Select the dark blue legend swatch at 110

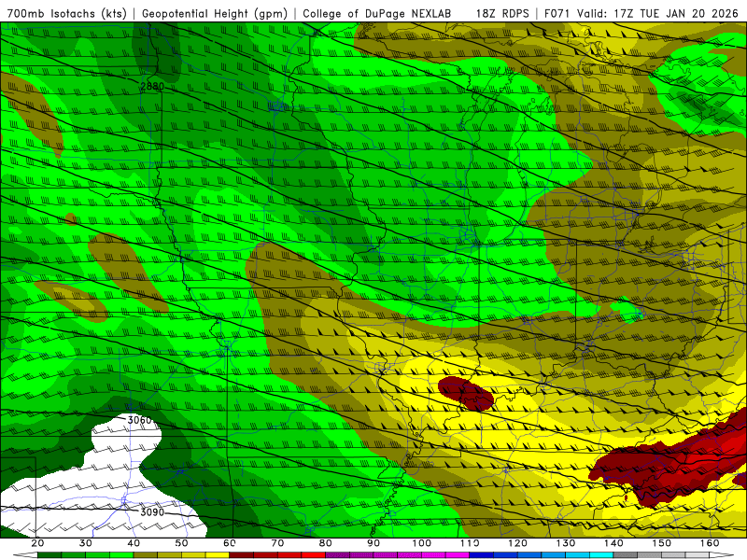click(x=482, y=555)
